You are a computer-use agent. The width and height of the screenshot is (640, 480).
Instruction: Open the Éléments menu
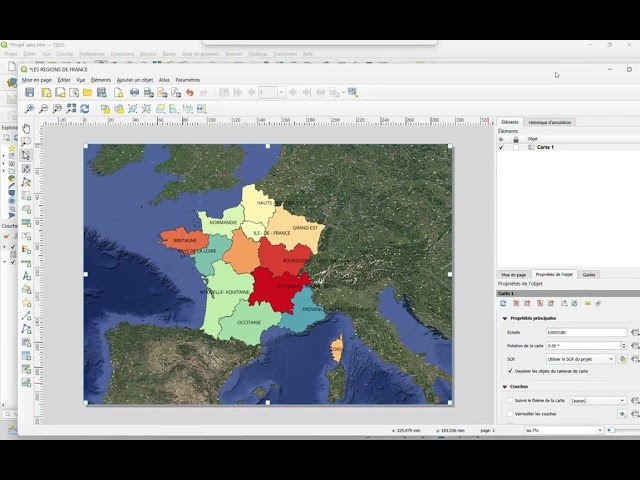[x=101, y=80]
